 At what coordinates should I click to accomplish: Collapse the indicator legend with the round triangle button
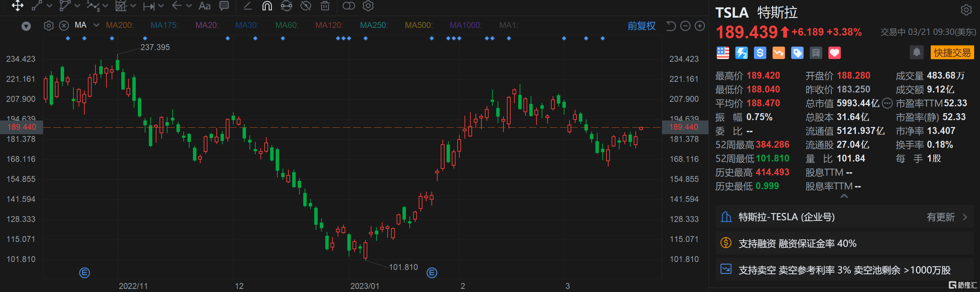[26, 26]
